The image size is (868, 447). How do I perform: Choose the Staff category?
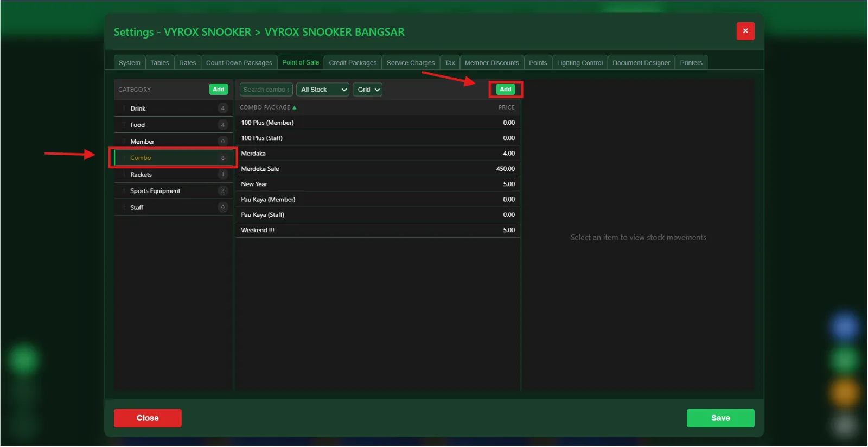click(x=174, y=207)
